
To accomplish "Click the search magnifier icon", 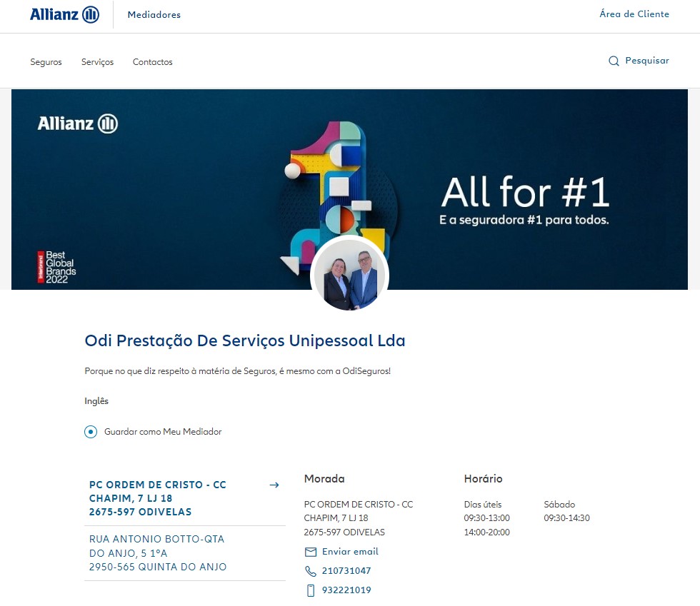I will [614, 61].
